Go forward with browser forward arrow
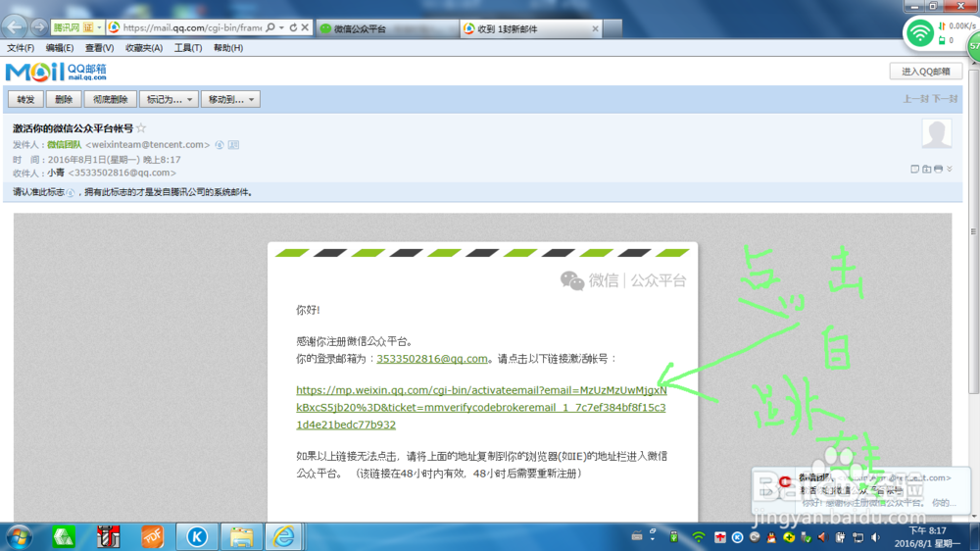This screenshot has height=551, width=980. coord(39,26)
